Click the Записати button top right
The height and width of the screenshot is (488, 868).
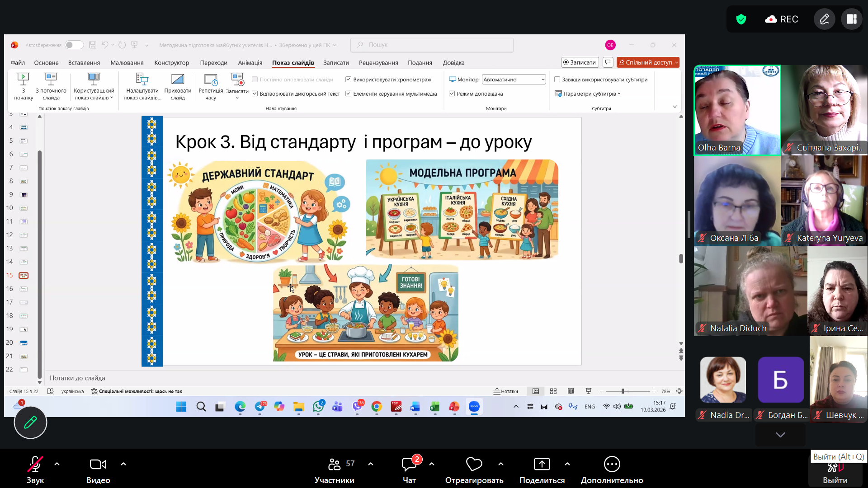coord(580,62)
